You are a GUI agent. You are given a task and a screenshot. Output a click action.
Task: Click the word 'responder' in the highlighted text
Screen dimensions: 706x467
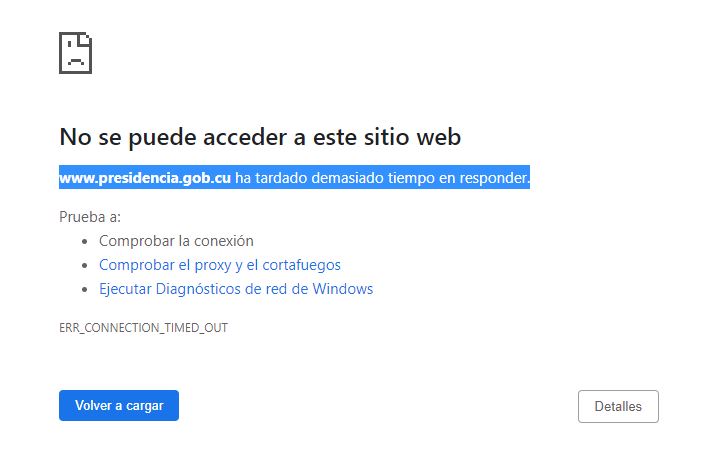(493, 178)
